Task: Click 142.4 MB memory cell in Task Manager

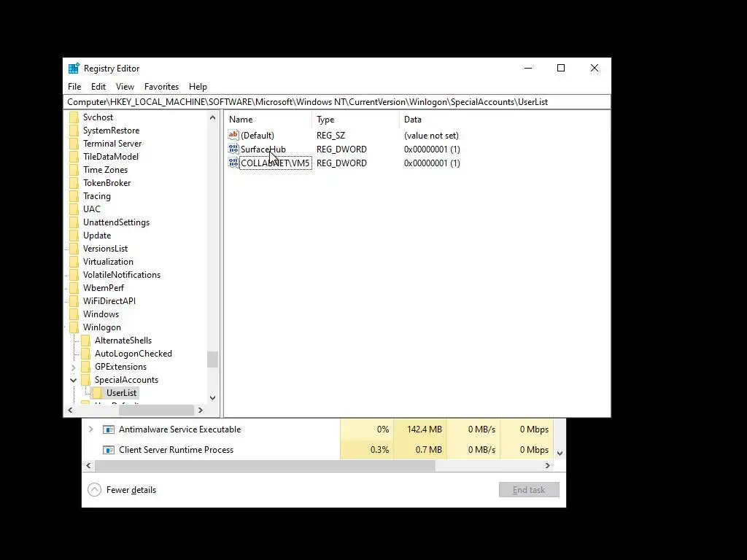Action: (x=421, y=429)
